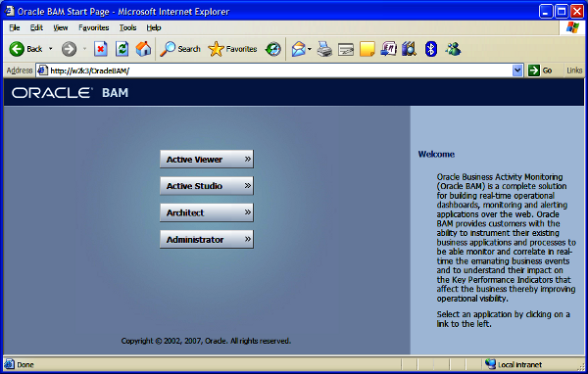This screenshot has width=588, height=374.
Task: Open the File menu
Action: (x=15, y=27)
